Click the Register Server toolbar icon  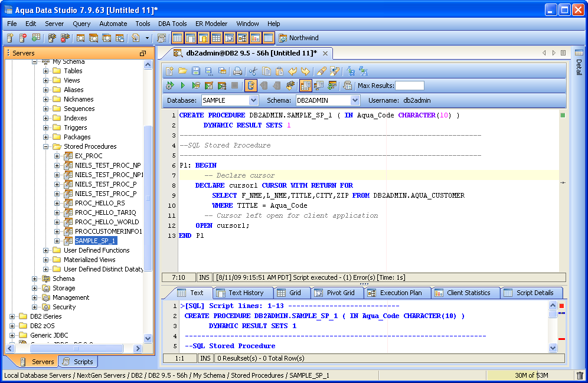10,38
